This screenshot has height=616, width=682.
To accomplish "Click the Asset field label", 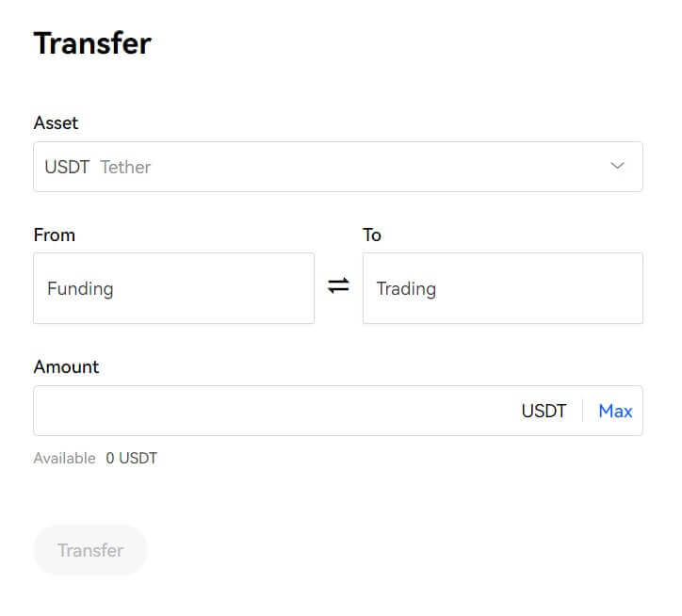I will click(56, 122).
